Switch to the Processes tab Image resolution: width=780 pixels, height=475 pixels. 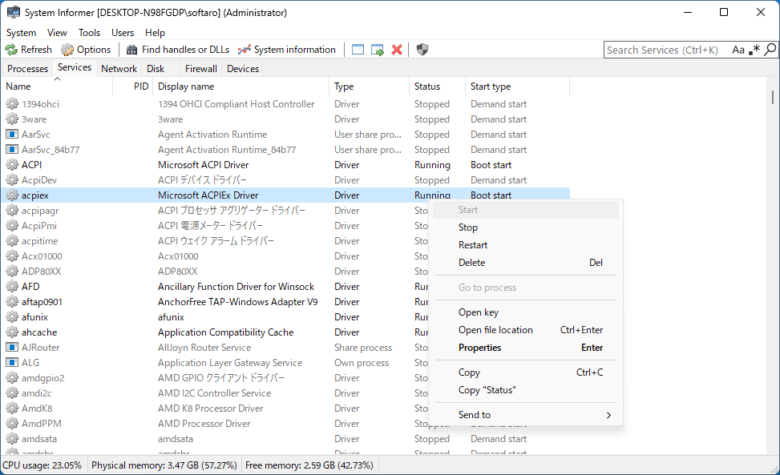27,69
